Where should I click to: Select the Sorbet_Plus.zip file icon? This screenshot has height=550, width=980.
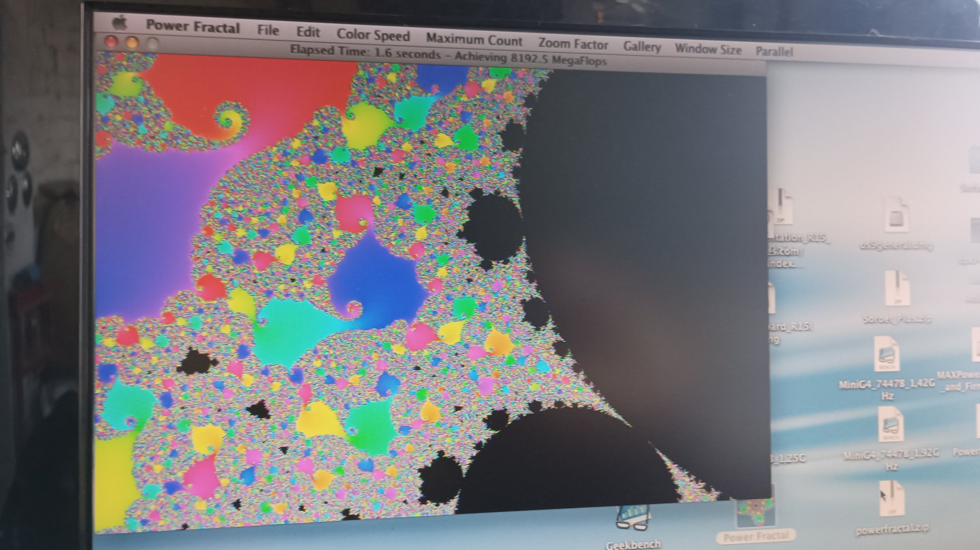point(896,289)
